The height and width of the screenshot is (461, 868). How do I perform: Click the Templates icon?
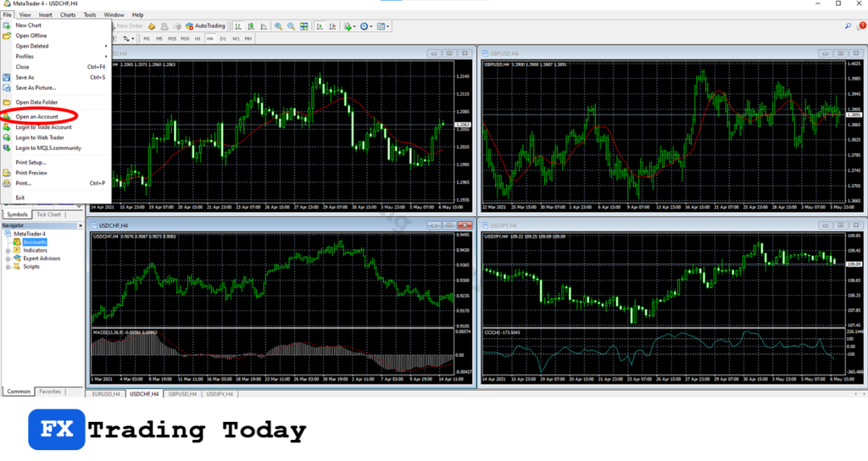pyautogui.click(x=381, y=26)
